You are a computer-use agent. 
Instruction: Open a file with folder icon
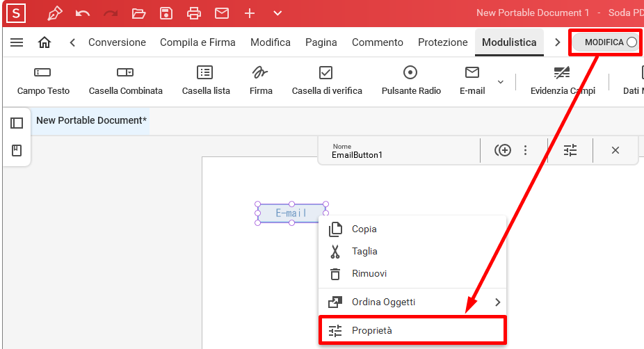tap(138, 13)
